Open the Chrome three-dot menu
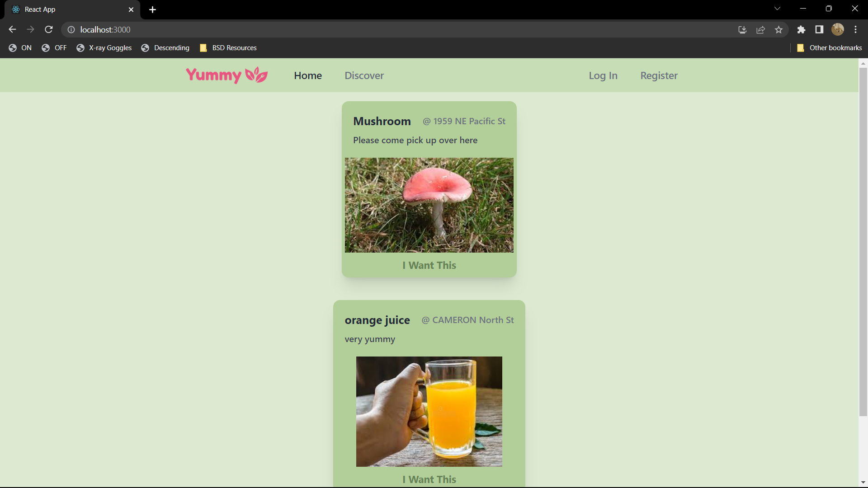 click(x=855, y=29)
